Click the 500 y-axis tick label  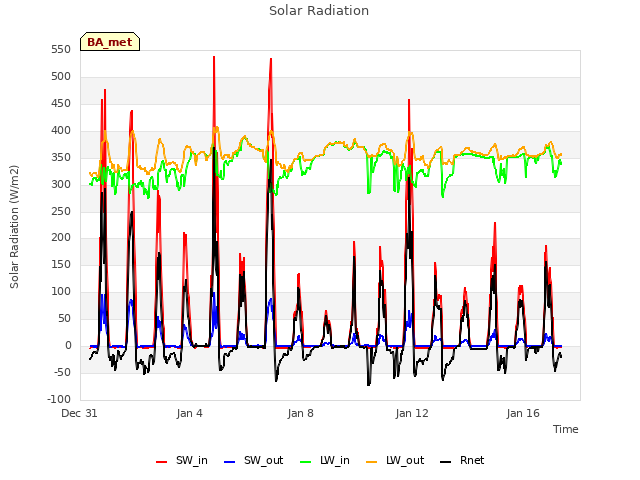pos(61,76)
